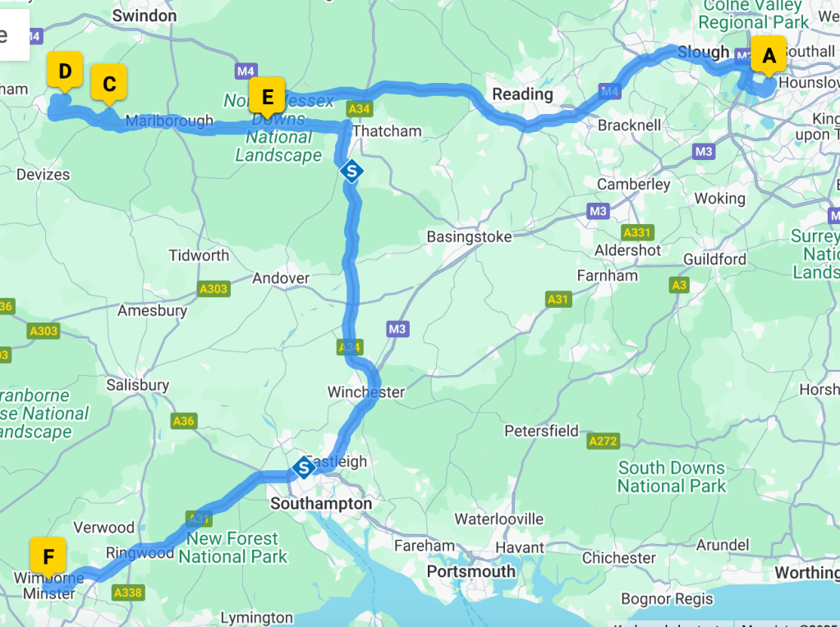Click the South Downs National Park label
Viewport: 840px width, 627px height.
coord(672,477)
